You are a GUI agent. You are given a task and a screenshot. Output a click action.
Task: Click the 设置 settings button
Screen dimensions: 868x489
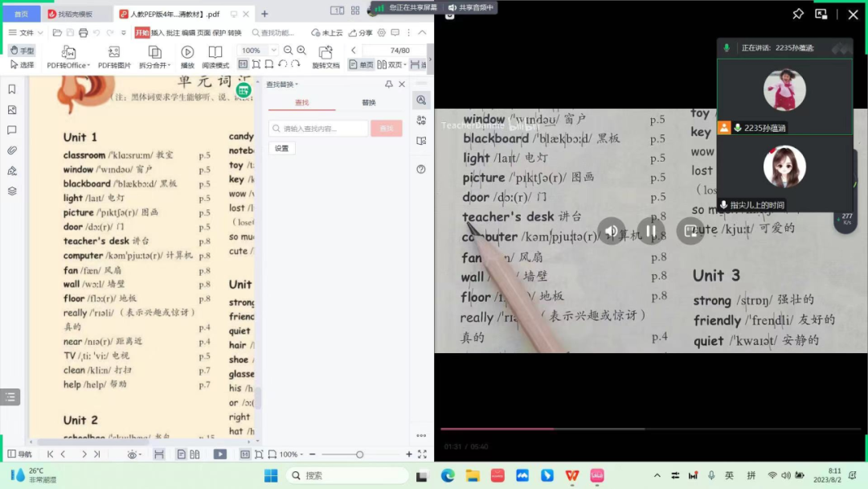pyautogui.click(x=281, y=149)
